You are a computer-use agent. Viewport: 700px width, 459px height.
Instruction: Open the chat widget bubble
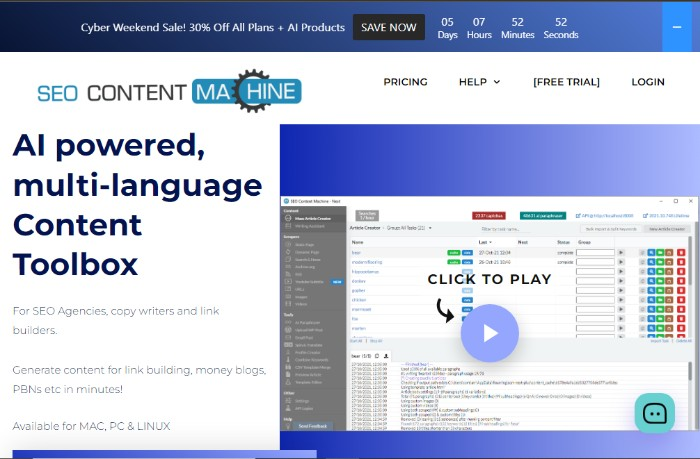tap(654, 413)
